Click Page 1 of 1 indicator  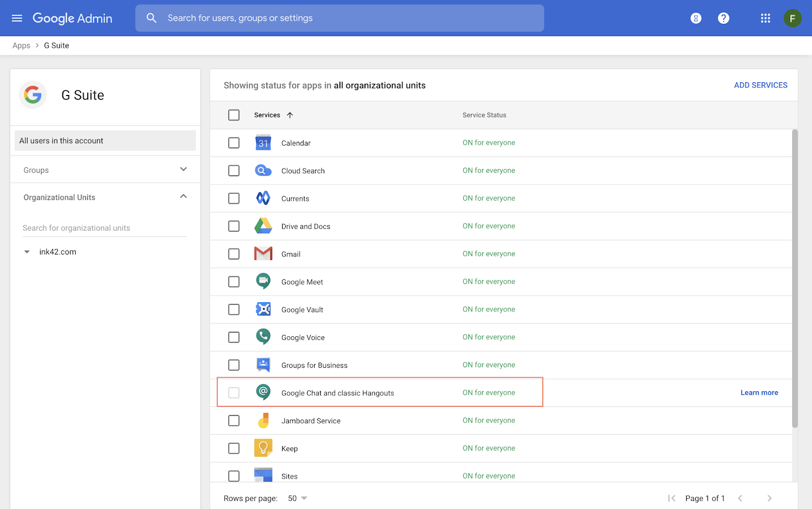coord(704,498)
